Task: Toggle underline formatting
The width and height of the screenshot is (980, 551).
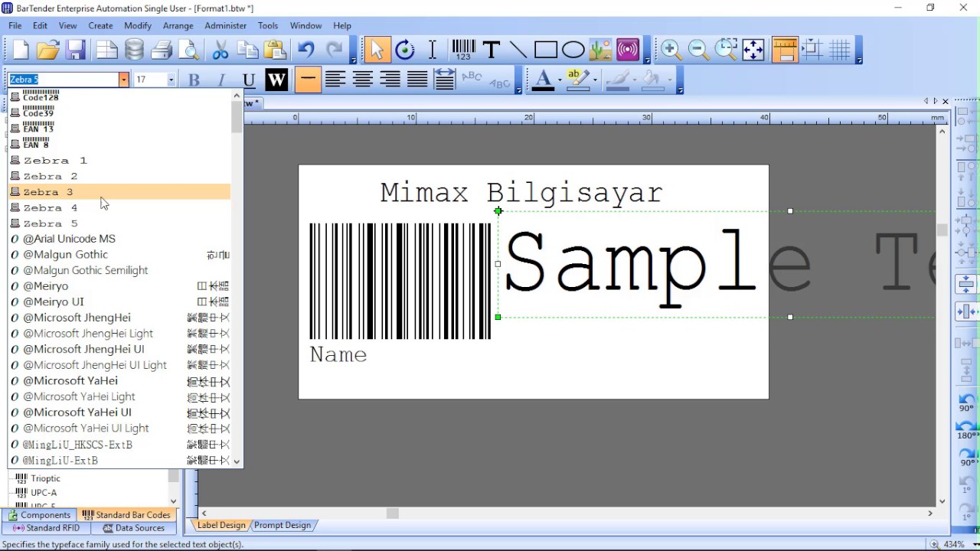Action: click(249, 80)
